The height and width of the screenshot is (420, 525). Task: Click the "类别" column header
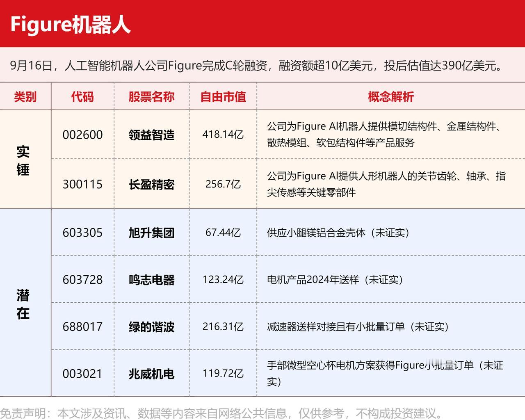tap(25, 96)
